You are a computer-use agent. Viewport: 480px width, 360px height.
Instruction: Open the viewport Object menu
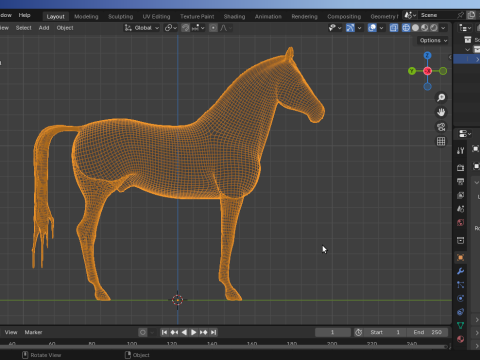[x=65, y=28]
